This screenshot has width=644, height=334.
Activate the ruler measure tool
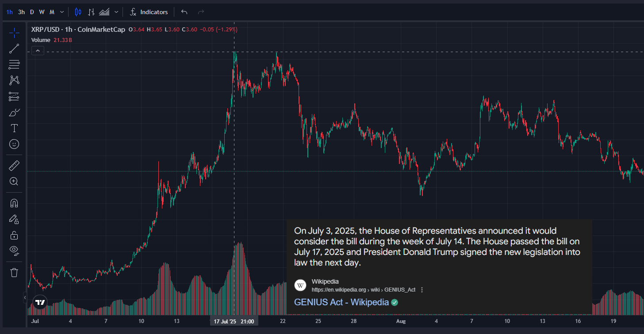(14, 166)
